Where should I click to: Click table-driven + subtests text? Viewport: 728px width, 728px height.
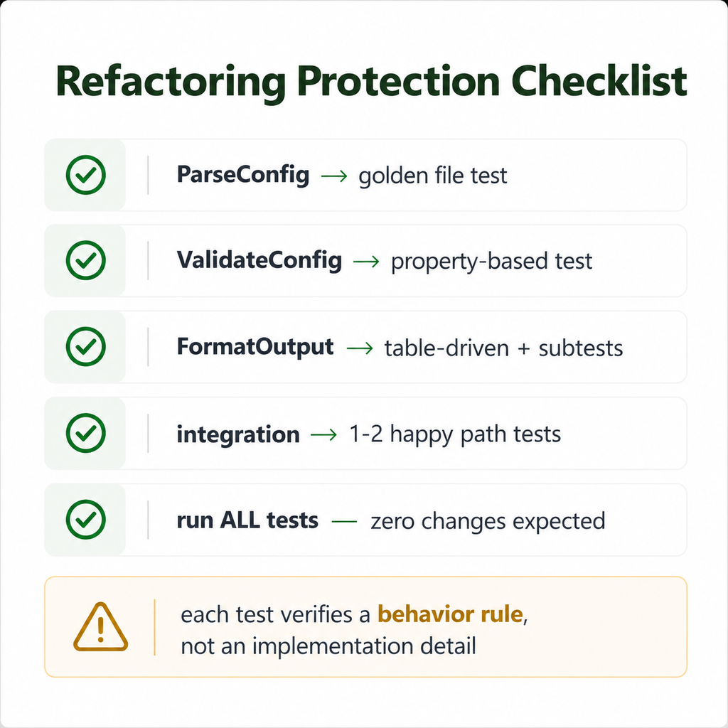[504, 348]
